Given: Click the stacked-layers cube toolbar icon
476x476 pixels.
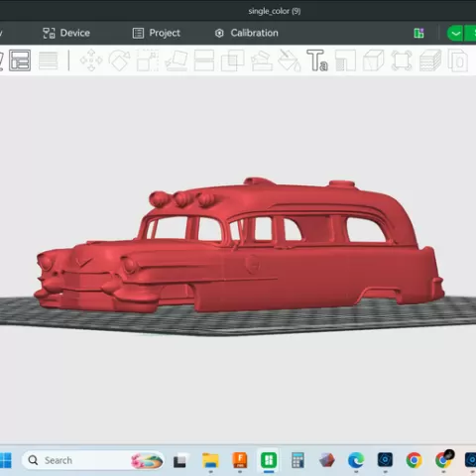Looking at the screenshot, I should 430,60.
